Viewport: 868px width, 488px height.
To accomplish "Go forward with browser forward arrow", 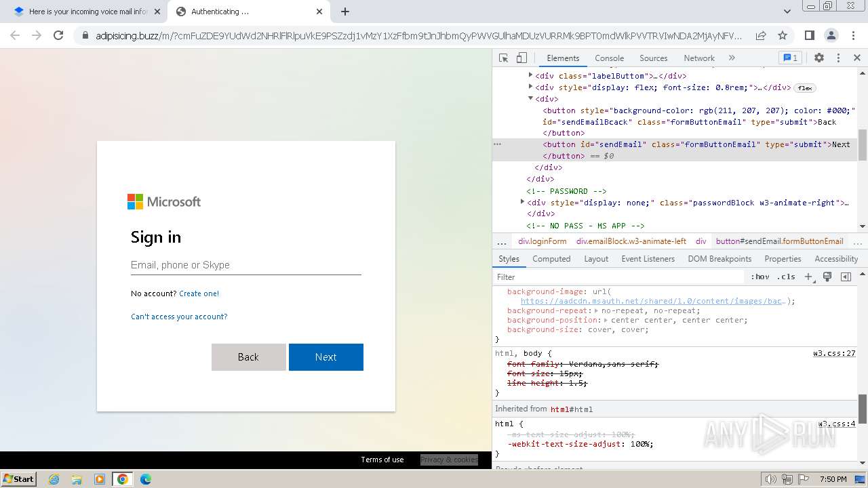I will pyautogui.click(x=37, y=35).
